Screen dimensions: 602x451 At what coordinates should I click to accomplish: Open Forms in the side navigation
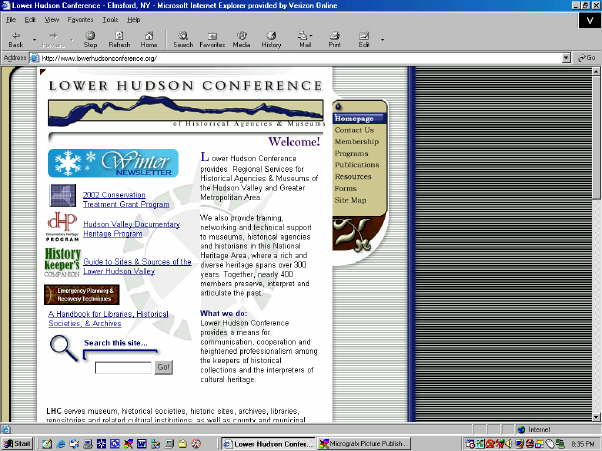pyautogui.click(x=346, y=188)
